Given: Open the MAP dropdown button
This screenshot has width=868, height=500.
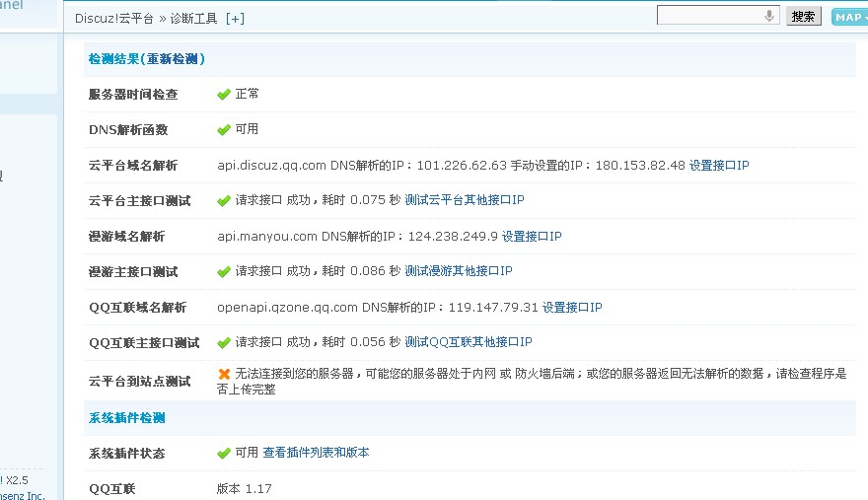Looking at the screenshot, I should (x=850, y=17).
